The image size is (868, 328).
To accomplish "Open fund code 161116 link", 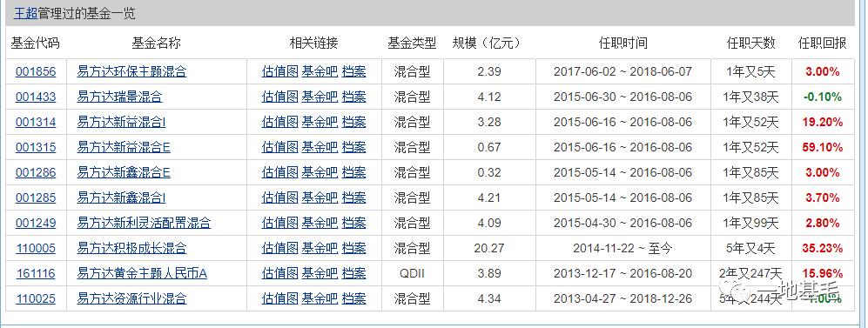I will point(36,273).
